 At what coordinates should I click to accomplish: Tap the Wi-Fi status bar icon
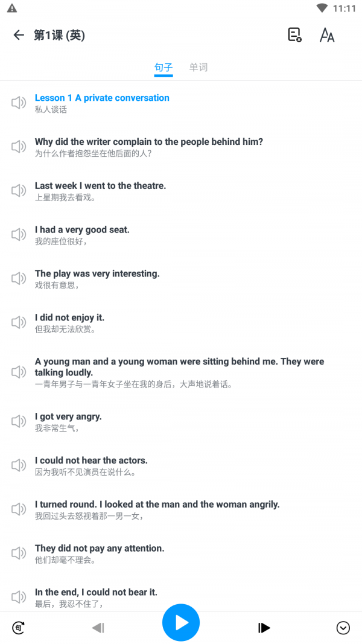pyautogui.click(x=322, y=8)
